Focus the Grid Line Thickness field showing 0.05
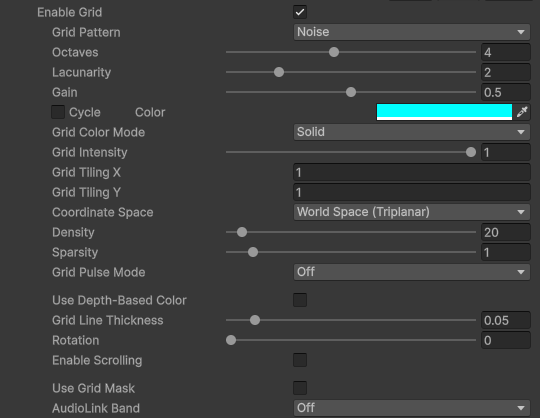540x418 pixels. click(506, 320)
